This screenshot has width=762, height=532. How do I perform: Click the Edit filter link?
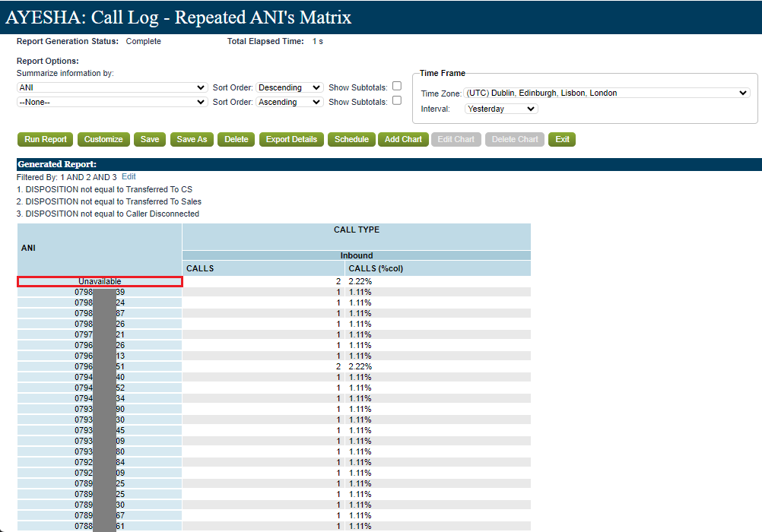129,177
